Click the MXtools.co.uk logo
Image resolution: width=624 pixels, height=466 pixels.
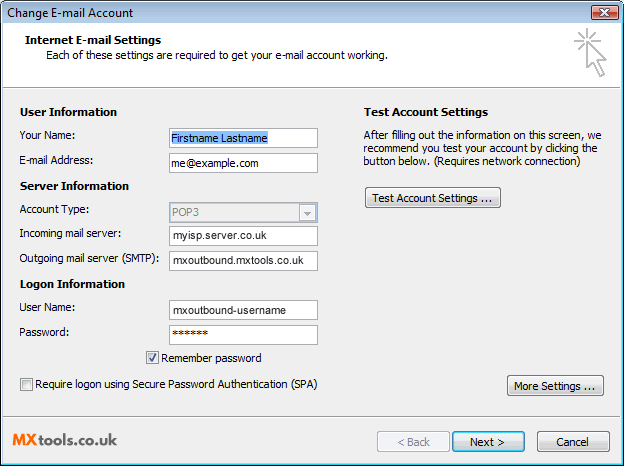click(x=64, y=440)
